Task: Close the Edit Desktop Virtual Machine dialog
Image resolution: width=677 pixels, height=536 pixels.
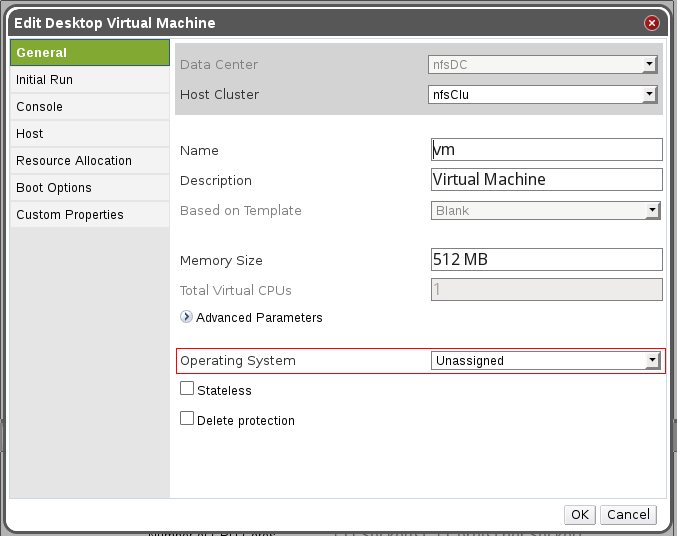Action: pyautogui.click(x=652, y=23)
